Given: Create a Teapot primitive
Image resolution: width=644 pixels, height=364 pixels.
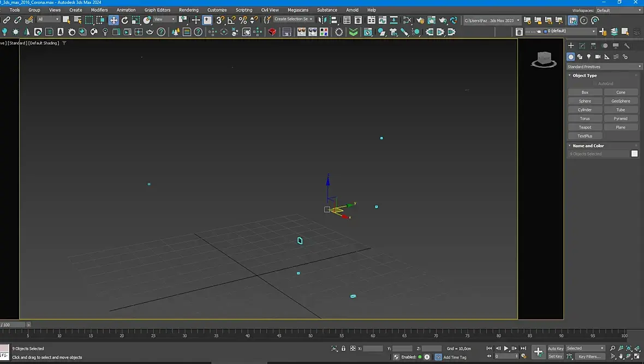Looking at the screenshot, I should click(x=585, y=127).
